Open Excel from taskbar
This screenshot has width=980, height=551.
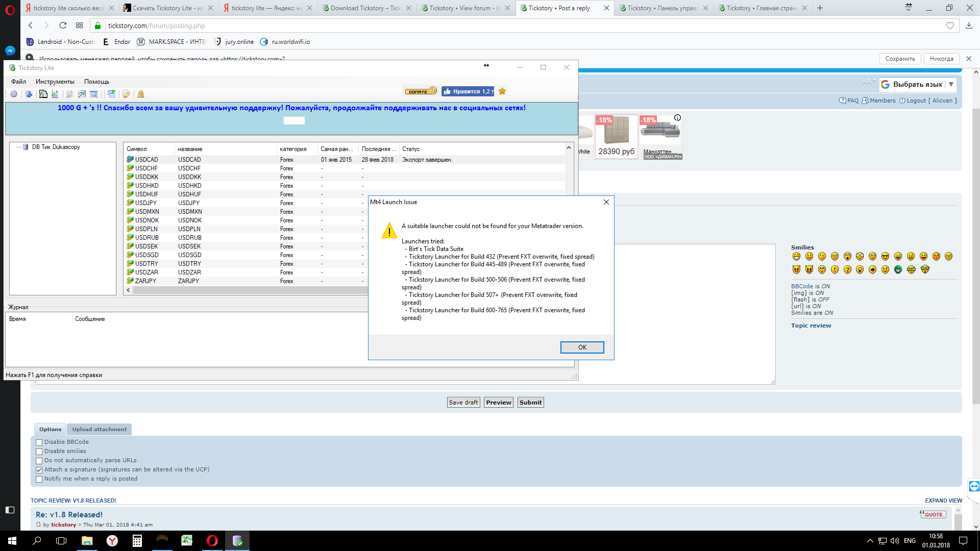click(x=187, y=541)
